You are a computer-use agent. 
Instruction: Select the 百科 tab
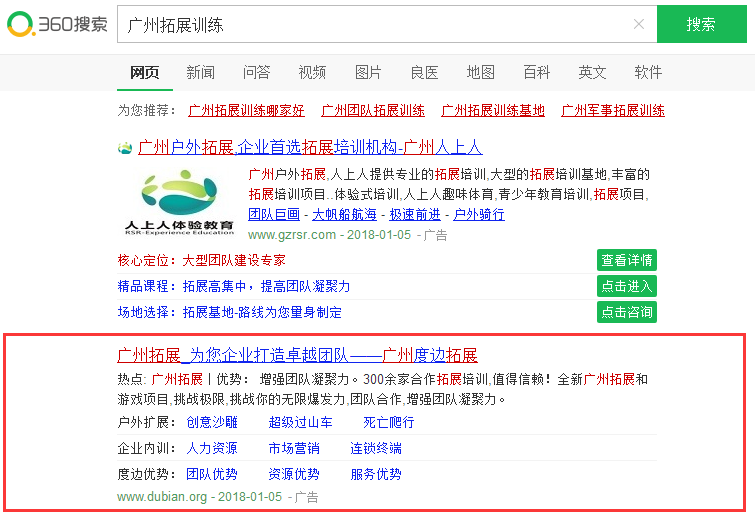[536, 73]
